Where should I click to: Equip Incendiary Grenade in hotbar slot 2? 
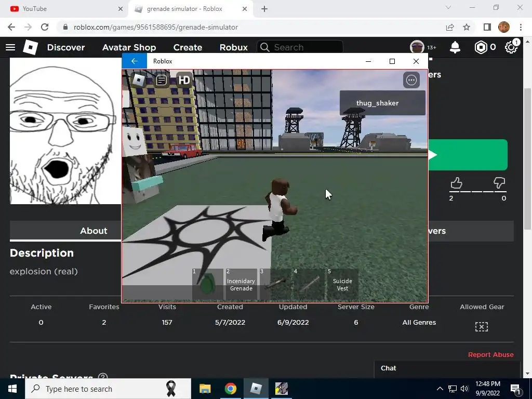(241, 284)
